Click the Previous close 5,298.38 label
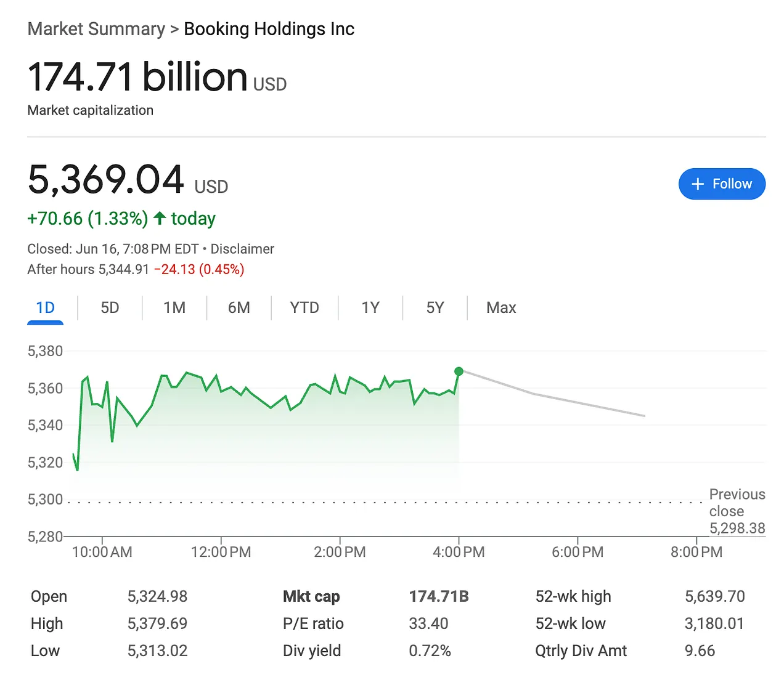This screenshot has height=677, width=784. click(x=737, y=511)
